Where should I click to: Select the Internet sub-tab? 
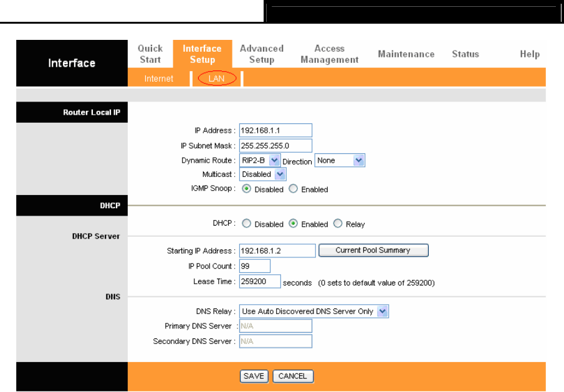[159, 79]
